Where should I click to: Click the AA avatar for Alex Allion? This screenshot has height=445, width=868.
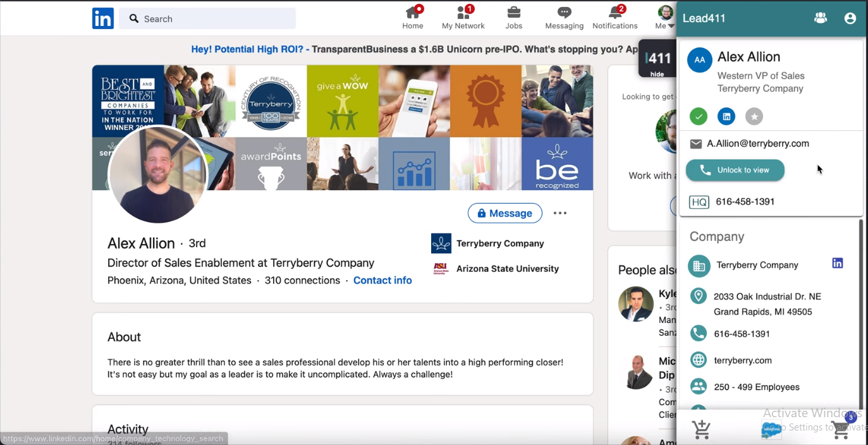(700, 60)
